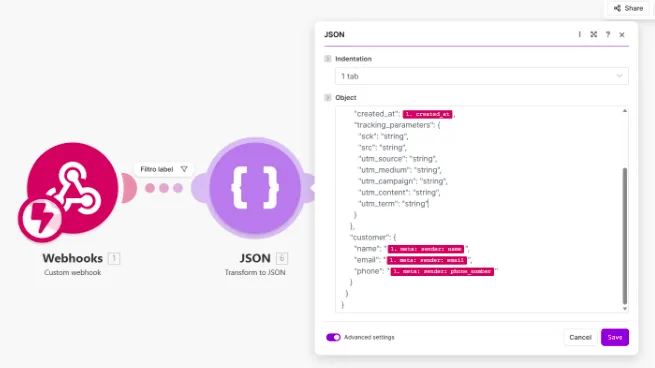Click the "tracking_parameters" line in editor
The image size is (655, 368).
coord(397,125)
